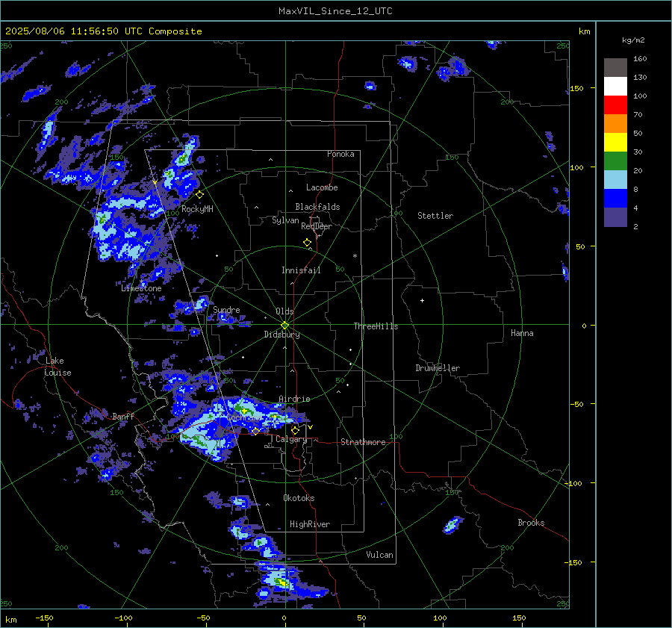Click the RedDeer city label
The height and width of the screenshot is (628, 672).
coord(317,226)
